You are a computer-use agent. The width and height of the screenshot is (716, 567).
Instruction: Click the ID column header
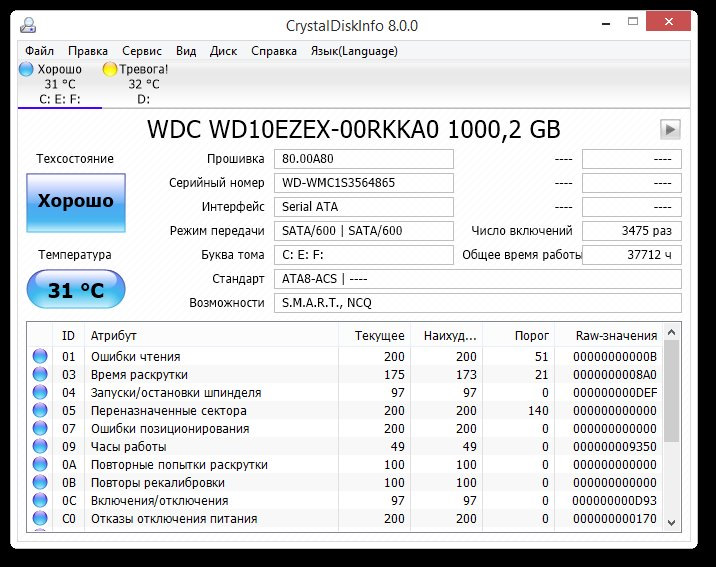pyautogui.click(x=68, y=336)
